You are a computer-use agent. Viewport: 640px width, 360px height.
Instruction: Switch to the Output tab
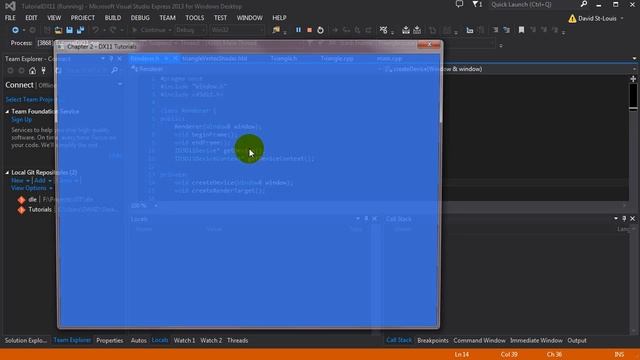pyautogui.click(x=577, y=340)
